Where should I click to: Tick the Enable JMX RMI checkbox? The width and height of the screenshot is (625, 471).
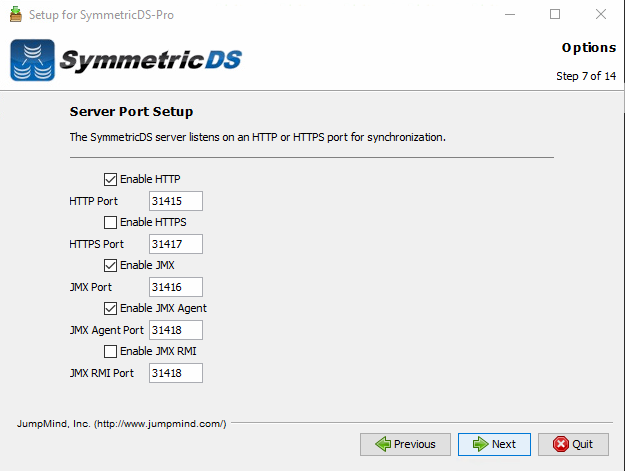(x=110, y=351)
